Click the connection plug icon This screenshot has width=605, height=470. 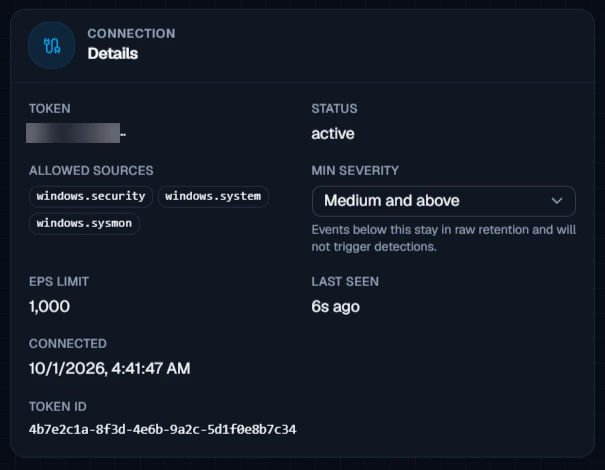(52, 46)
